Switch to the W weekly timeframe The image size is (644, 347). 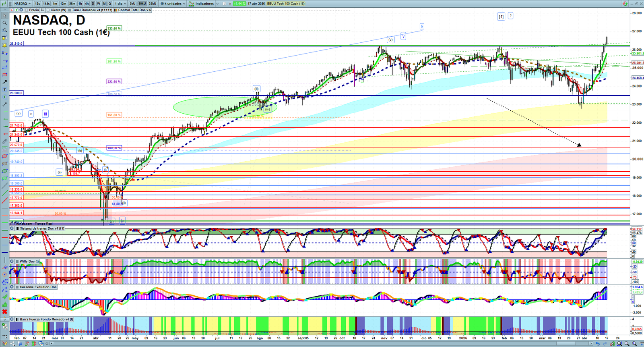point(98,4)
